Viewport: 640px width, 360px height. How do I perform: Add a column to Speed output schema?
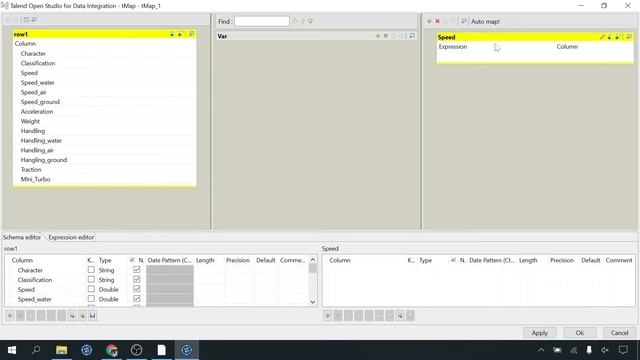tap(327, 316)
